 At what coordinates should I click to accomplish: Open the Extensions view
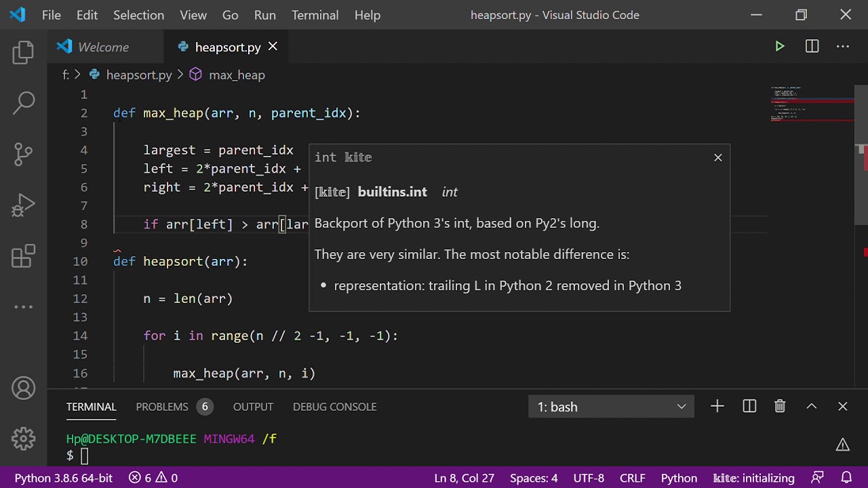pos(23,256)
